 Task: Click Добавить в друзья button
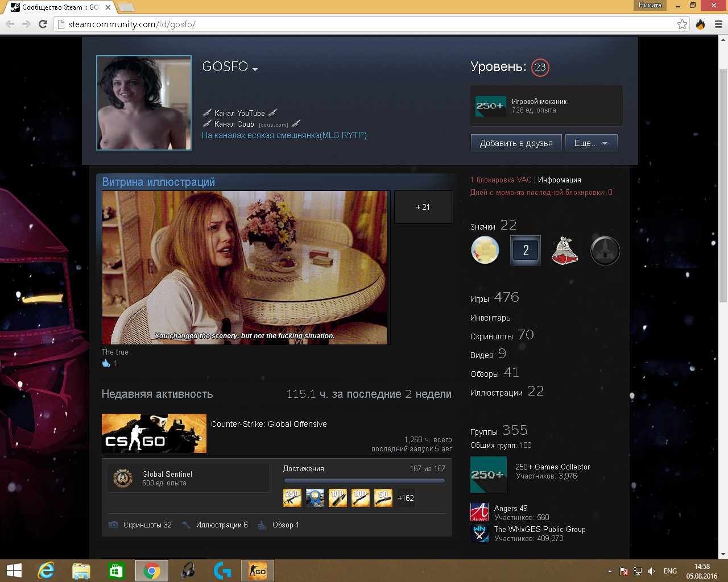(x=516, y=143)
